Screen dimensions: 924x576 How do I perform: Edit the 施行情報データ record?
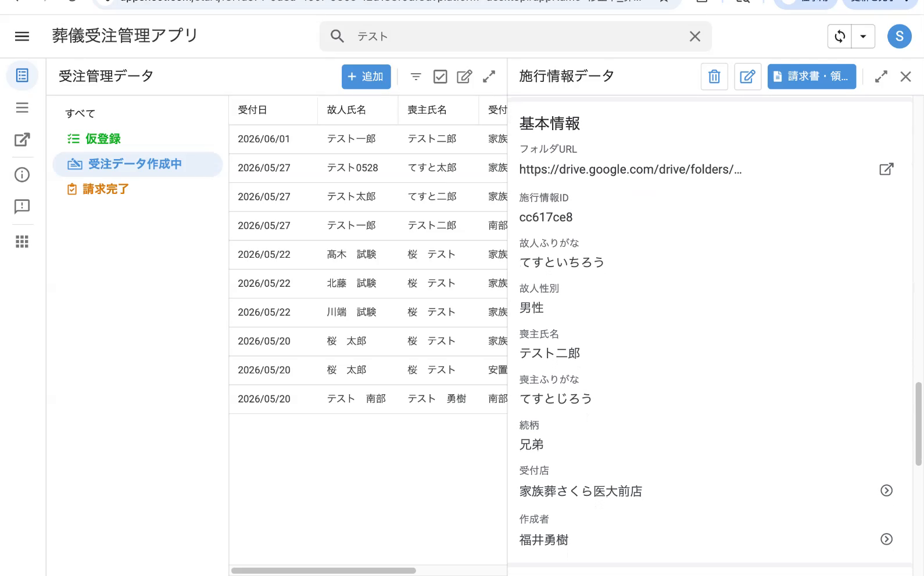[748, 77]
